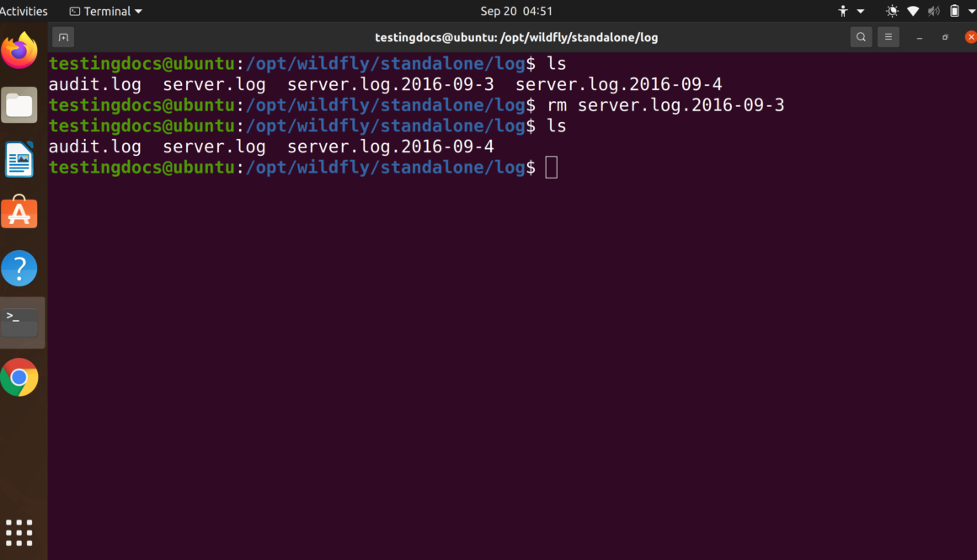Open new tab in terminal
The width and height of the screenshot is (977, 560).
tap(63, 37)
